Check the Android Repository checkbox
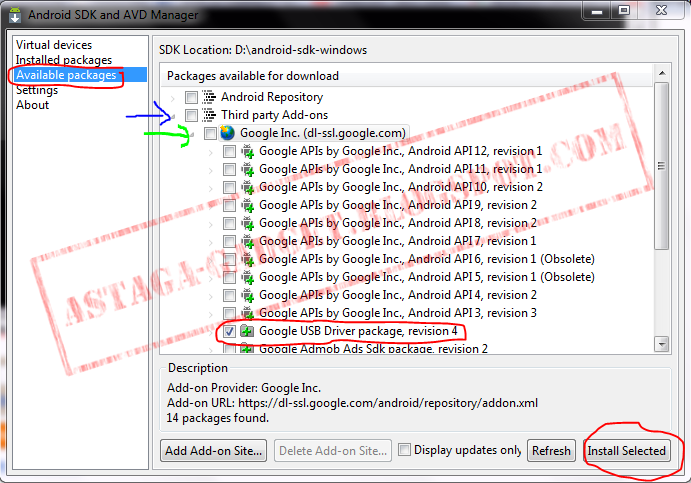The width and height of the screenshot is (691, 483). (191, 97)
